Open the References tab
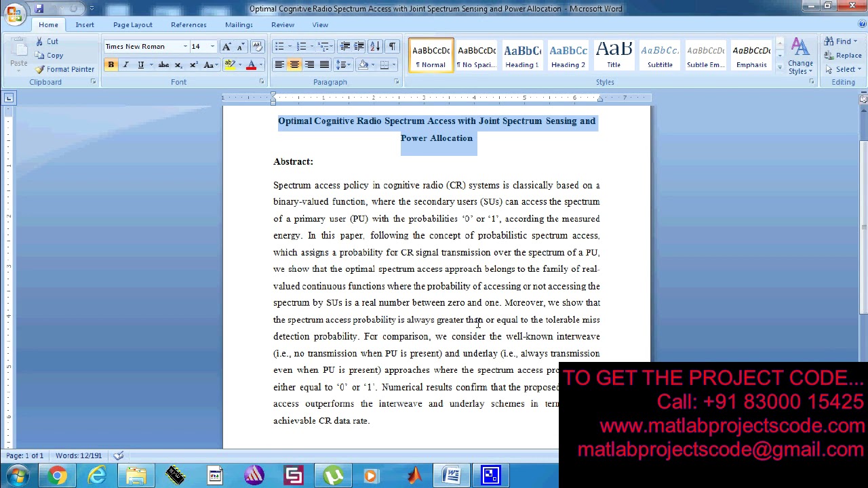 (189, 25)
